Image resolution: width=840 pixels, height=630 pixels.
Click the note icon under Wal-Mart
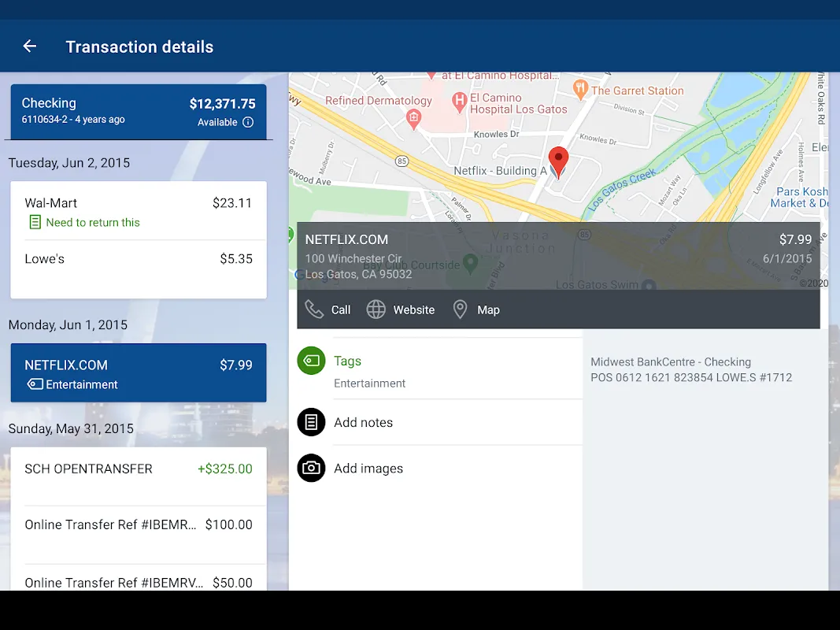point(35,222)
